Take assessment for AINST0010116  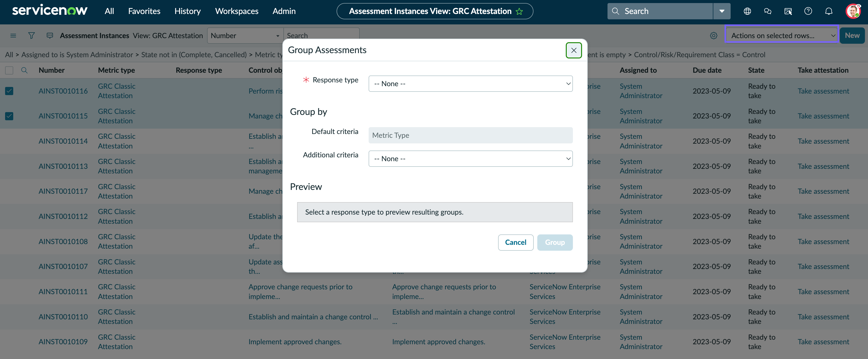pyautogui.click(x=823, y=91)
